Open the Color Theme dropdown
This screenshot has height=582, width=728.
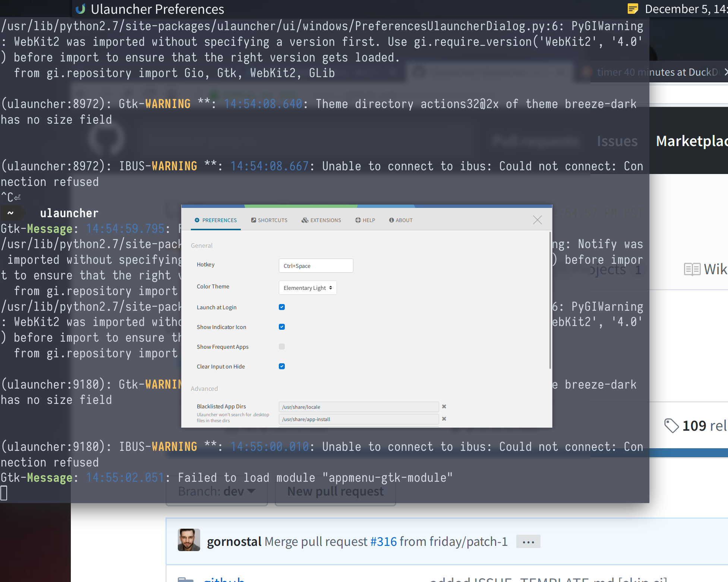click(308, 288)
